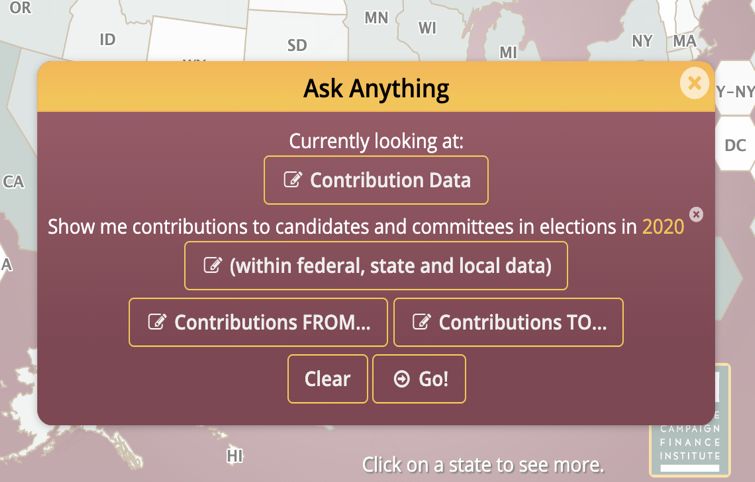Image resolution: width=755 pixels, height=482 pixels.
Task: Click edit icon beside federal, state and local data
Action: pyautogui.click(x=213, y=265)
